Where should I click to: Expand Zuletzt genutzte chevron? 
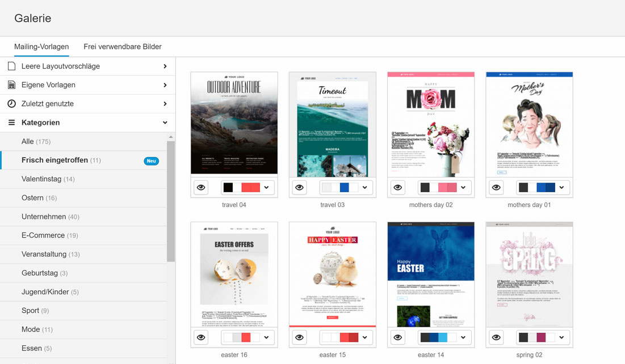click(165, 104)
